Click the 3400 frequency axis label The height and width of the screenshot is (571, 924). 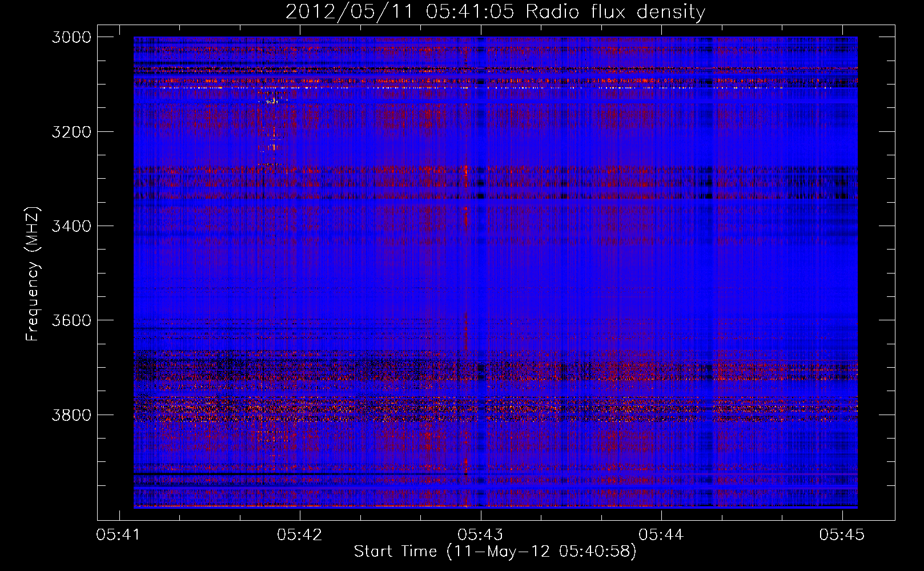71,226
